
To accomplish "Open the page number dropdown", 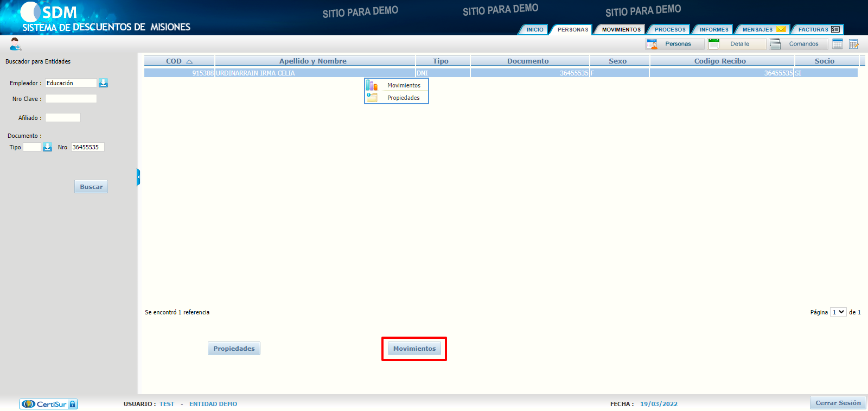I will point(838,312).
